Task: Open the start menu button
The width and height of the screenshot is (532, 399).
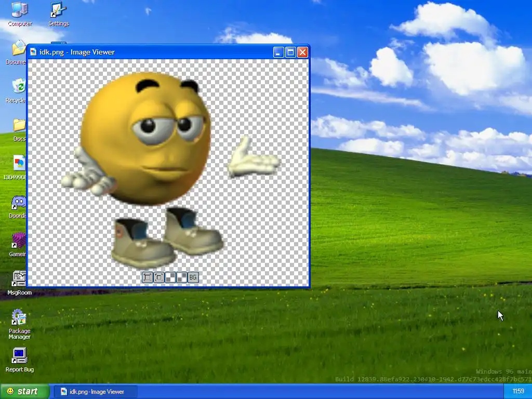Action: [x=24, y=392]
